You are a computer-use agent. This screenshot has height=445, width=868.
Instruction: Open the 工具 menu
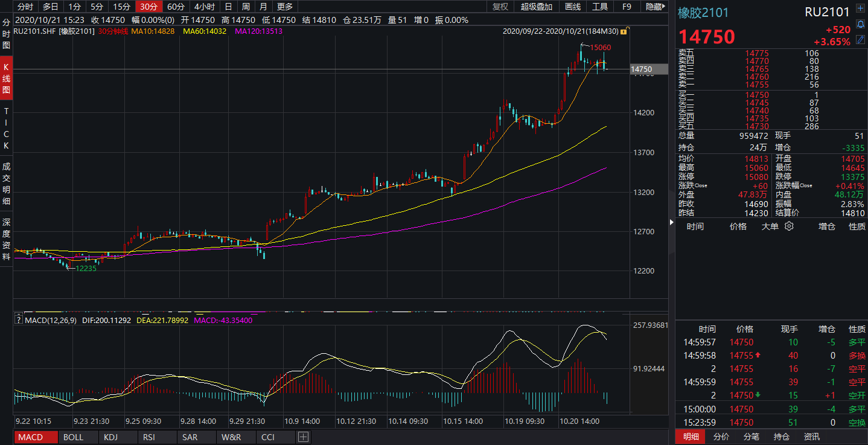[599, 7]
